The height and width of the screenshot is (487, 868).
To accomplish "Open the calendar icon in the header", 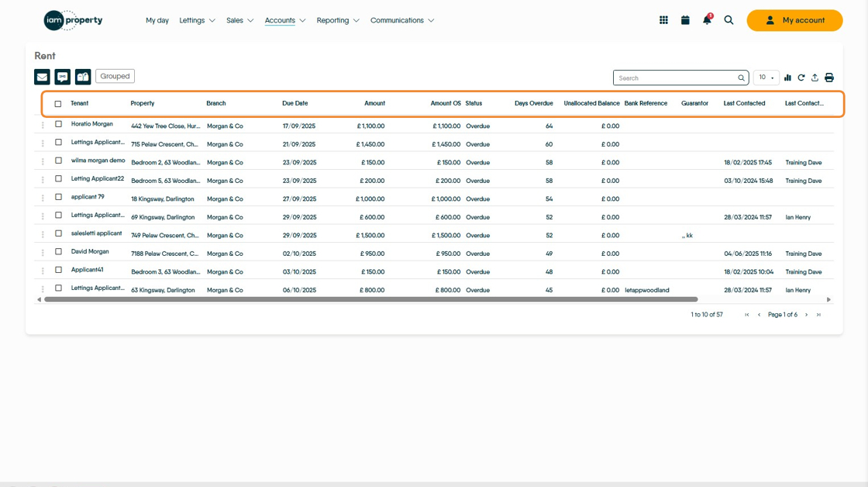I will 685,20.
